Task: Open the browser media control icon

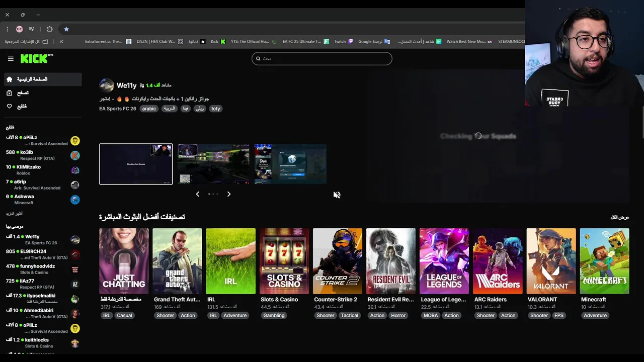Action: pos(32,29)
